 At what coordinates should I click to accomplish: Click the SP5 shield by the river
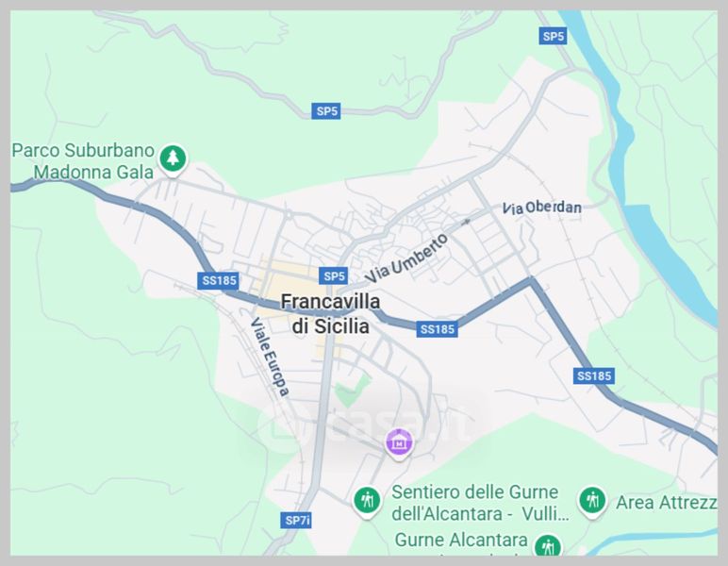pos(553,36)
